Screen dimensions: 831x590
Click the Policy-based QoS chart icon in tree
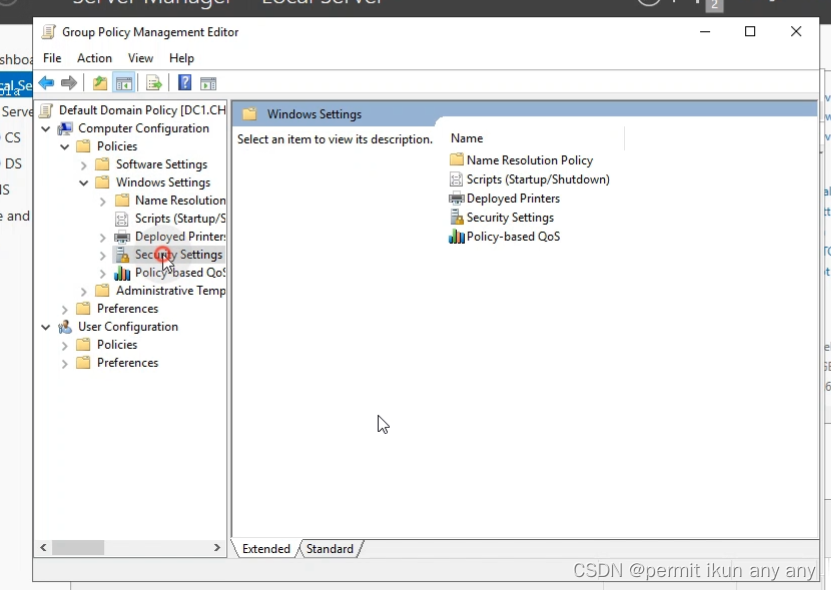(x=122, y=273)
